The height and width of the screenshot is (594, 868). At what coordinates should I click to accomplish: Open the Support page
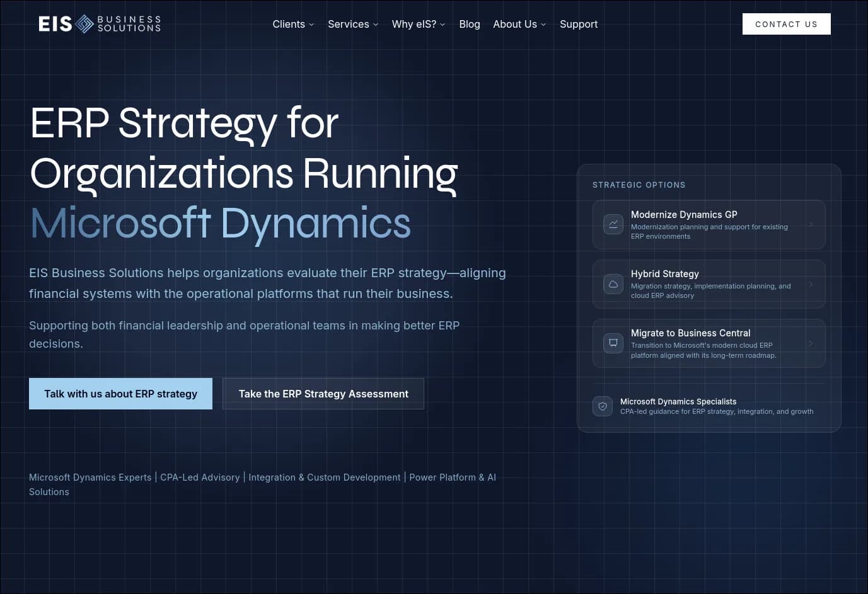click(x=579, y=24)
